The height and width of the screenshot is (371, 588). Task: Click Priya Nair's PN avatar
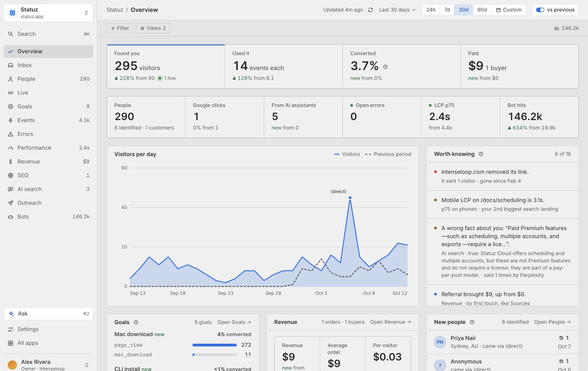tap(440, 342)
